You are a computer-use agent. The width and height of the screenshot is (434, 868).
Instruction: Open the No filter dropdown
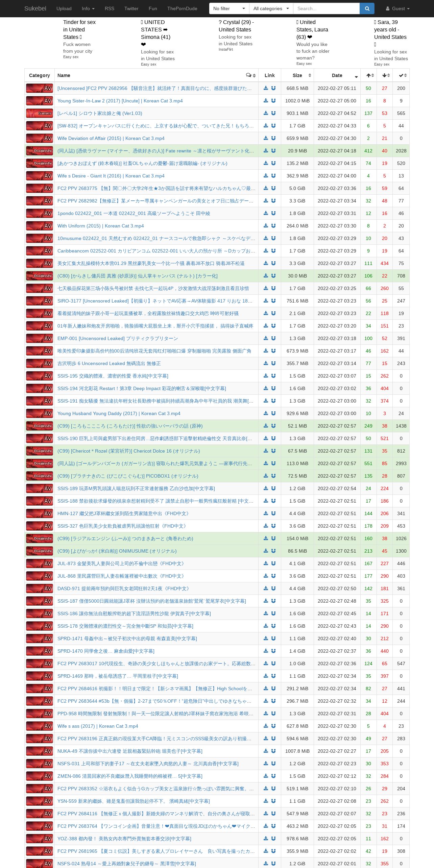[x=229, y=8]
